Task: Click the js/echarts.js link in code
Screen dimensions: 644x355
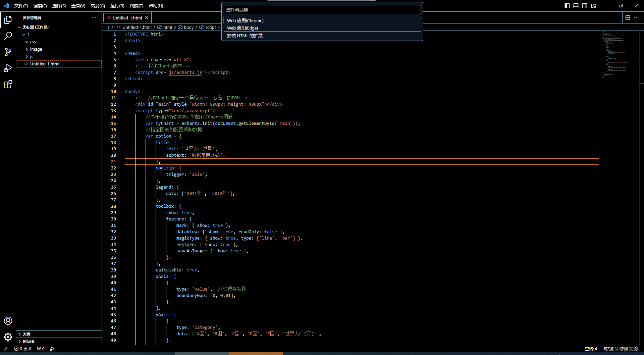Action: (185, 72)
